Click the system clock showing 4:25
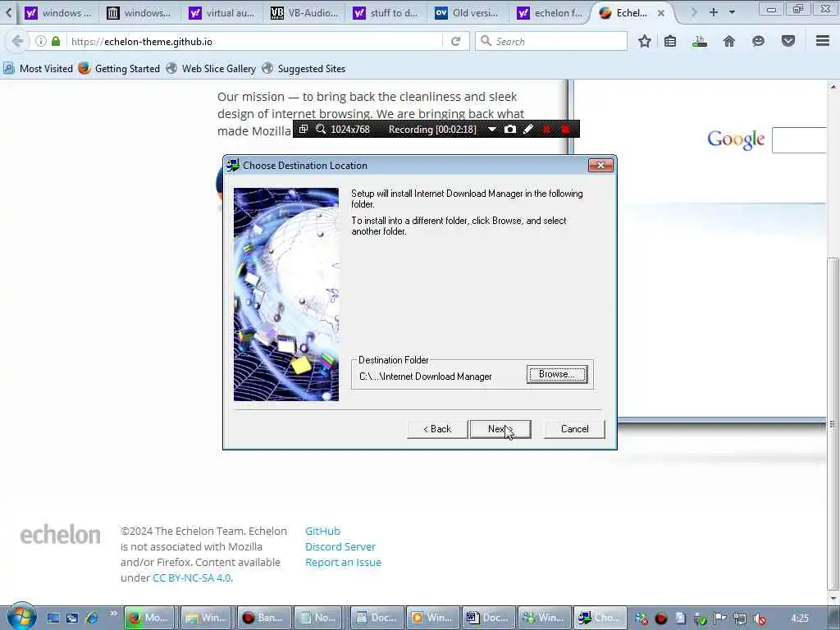 click(x=799, y=619)
